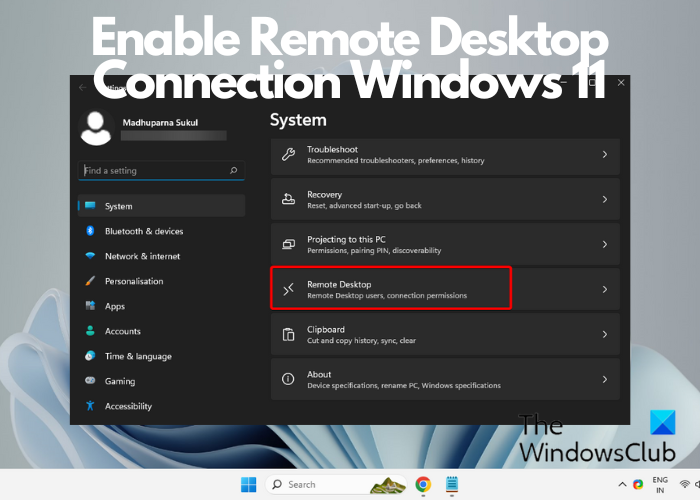Open the Notepad taskbar icon
The image size is (700, 500).
click(x=452, y=484)
